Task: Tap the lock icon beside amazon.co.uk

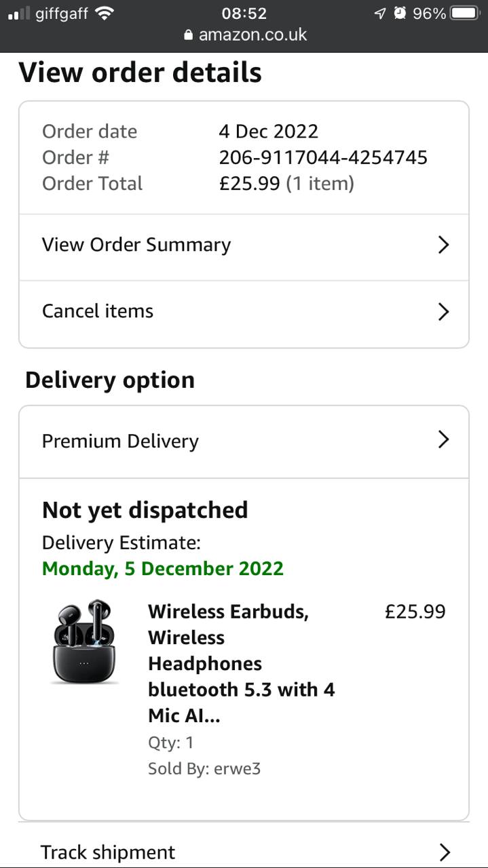Action: pos(189,35)
